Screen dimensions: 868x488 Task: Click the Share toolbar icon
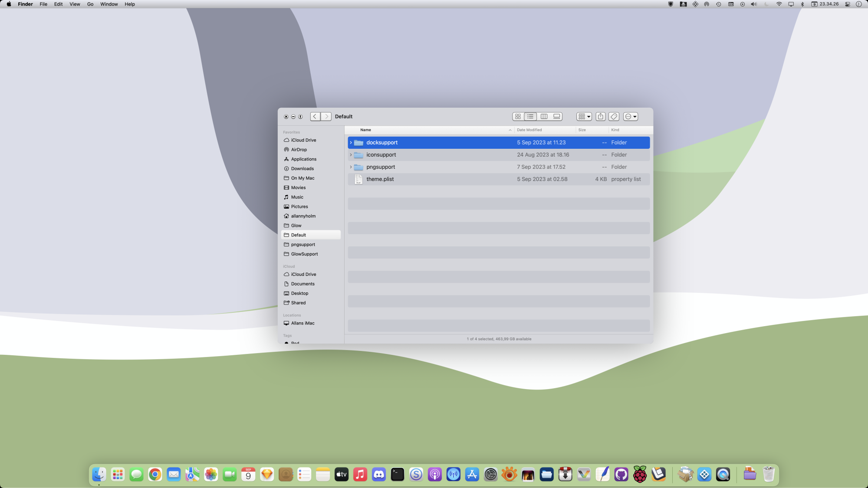(601, 117)
